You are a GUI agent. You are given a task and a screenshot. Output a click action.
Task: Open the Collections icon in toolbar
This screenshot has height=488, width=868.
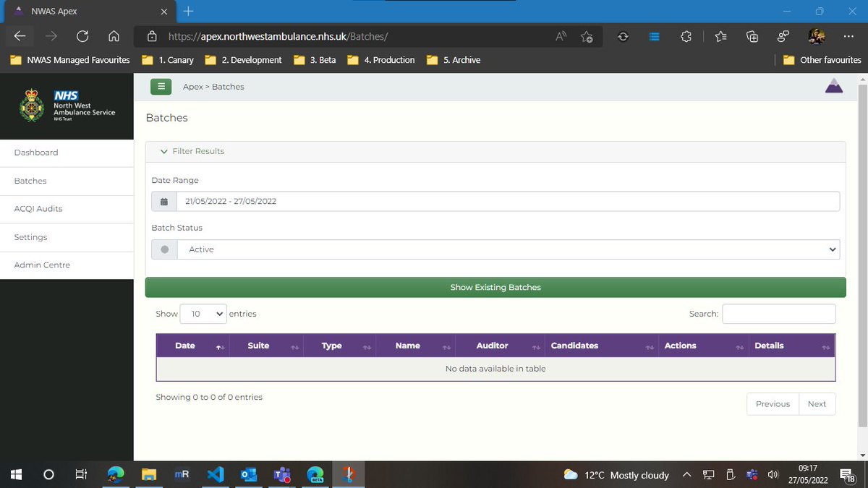pos(752,36)
